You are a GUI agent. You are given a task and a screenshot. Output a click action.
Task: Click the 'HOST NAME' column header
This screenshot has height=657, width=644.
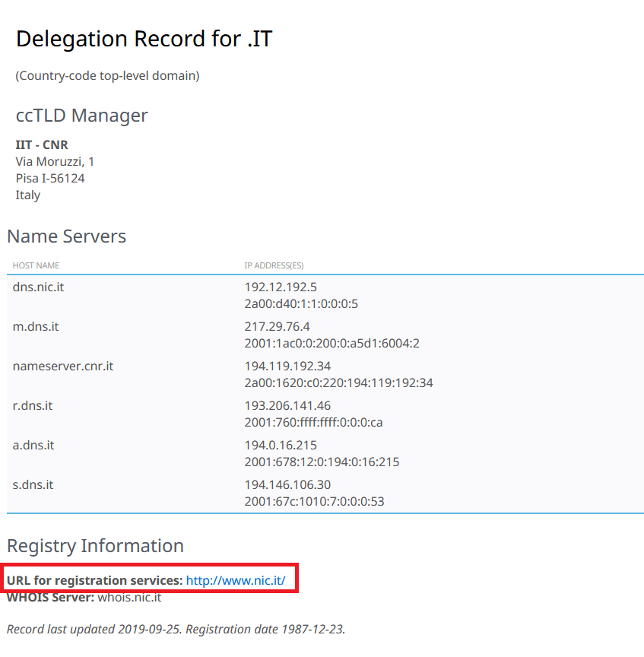coord(36,265)
